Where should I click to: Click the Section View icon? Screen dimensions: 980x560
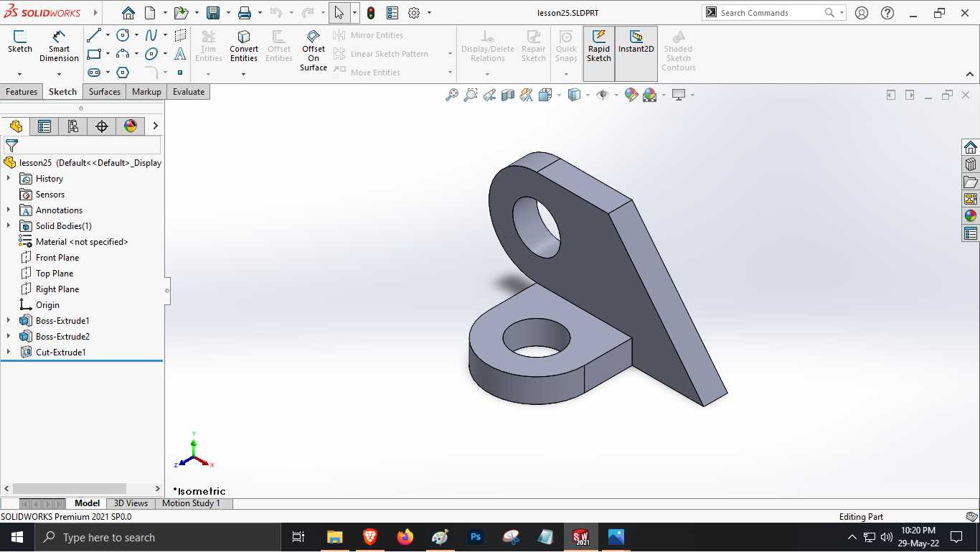click(x=508, y=95)
